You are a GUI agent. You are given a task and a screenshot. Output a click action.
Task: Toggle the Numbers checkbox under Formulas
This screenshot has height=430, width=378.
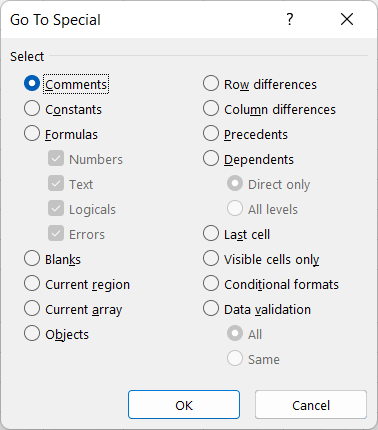coord(56,158)
